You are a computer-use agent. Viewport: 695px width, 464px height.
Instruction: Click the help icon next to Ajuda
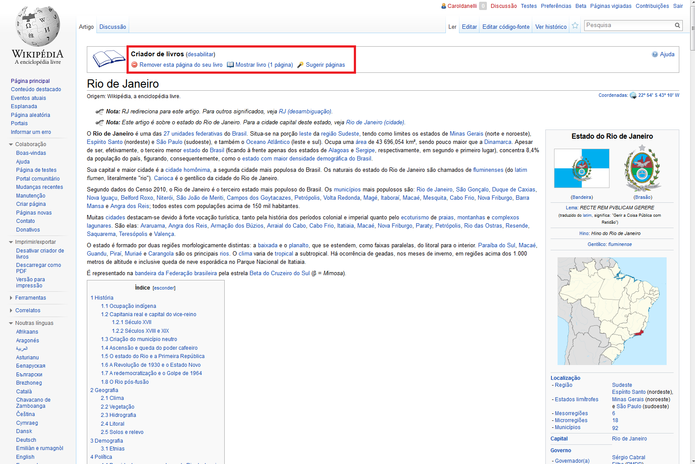pos(655,54)
